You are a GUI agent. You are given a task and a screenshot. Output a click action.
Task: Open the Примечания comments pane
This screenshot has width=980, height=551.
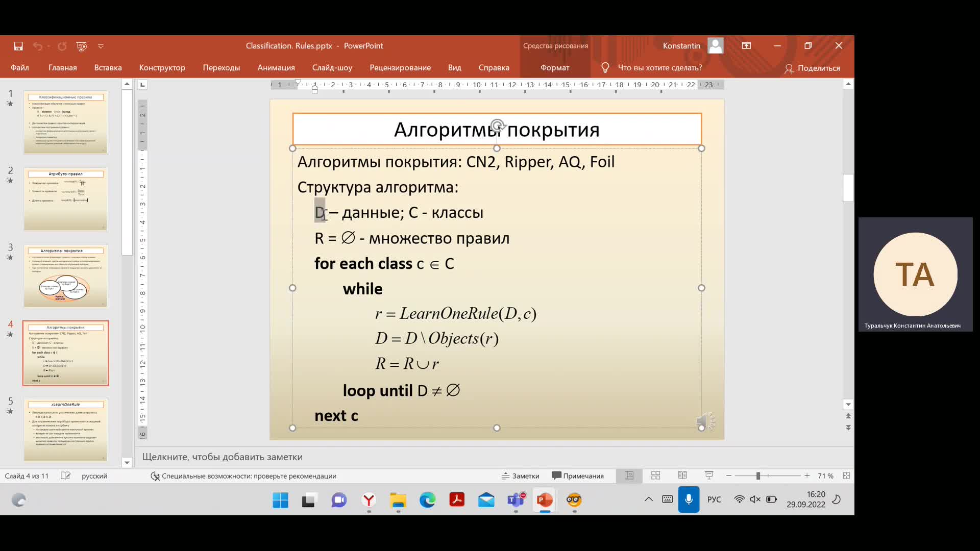pyautogui.click(x=578, y=476)
